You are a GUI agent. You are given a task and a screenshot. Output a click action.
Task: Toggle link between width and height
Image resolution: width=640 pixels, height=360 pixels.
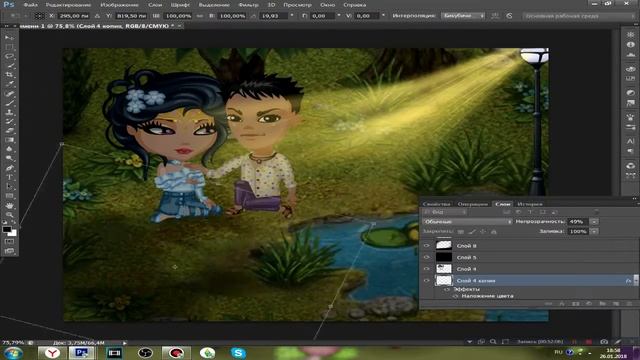(x=200, y=16)
